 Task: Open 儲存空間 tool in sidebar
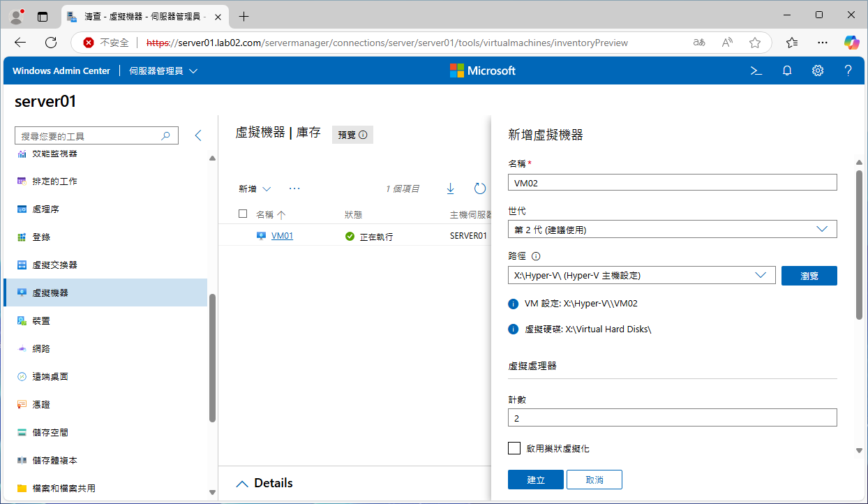click(x=106, y=432)
